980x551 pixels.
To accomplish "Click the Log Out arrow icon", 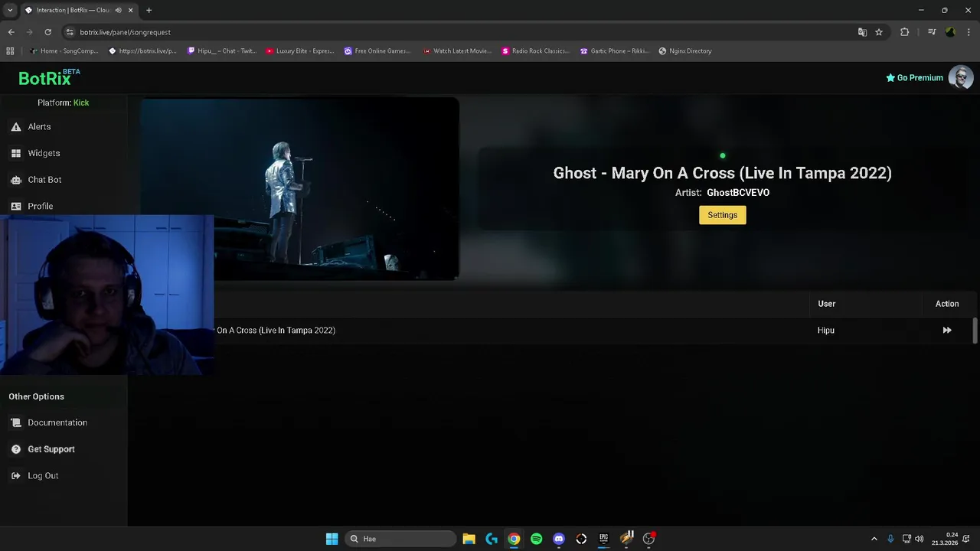I will pyautogui.click(x=16, y=476).
